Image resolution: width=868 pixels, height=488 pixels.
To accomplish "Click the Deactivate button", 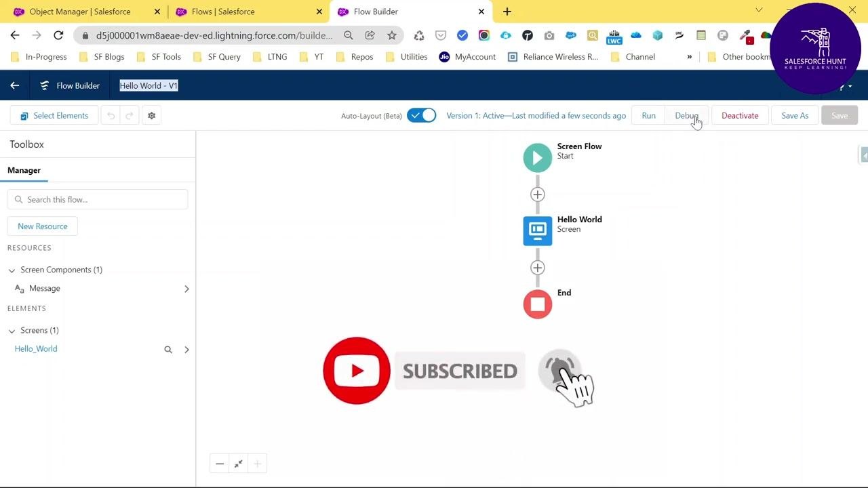I will pyautogui.click(x=740, y=115).
